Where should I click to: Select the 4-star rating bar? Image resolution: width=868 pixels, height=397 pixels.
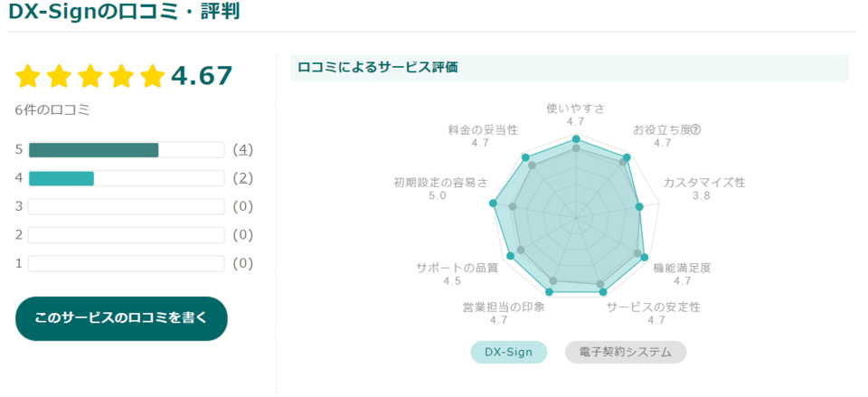pos(127,178)
